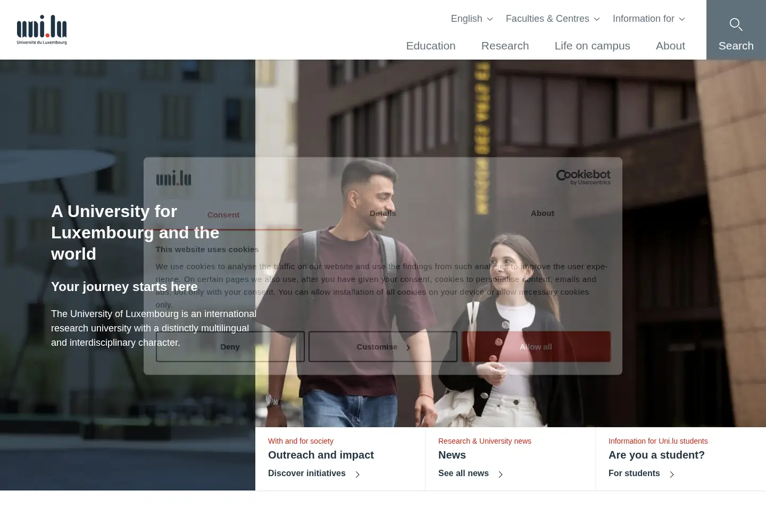Image resolution: width=766 pixels, height=532 pixels.
Task: Open the Life on campus menu
Action: click(593, 46)
